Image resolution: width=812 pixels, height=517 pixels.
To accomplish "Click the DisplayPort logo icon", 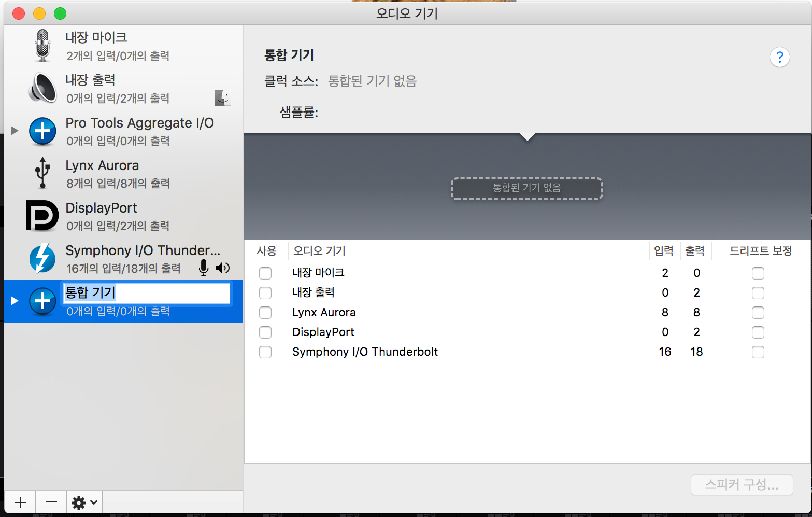I will click(x=42, y=215).
